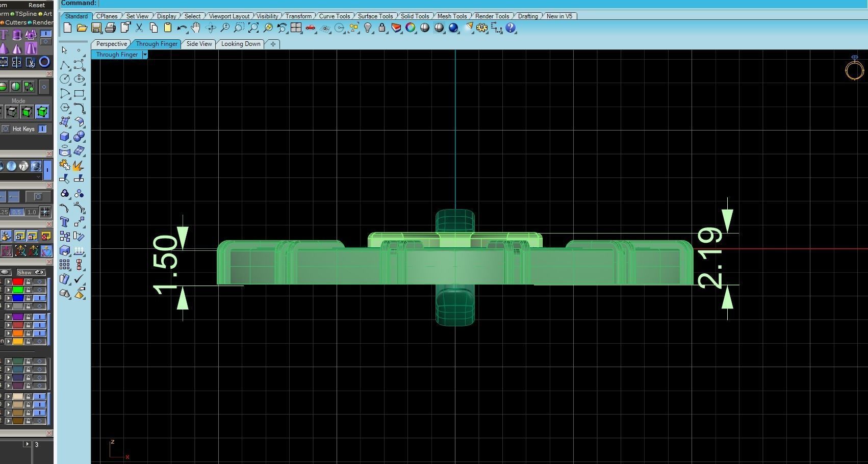Screen dimensions: 868x464
Task: Expand the gray layer arrow
Action: pos(9,306)
